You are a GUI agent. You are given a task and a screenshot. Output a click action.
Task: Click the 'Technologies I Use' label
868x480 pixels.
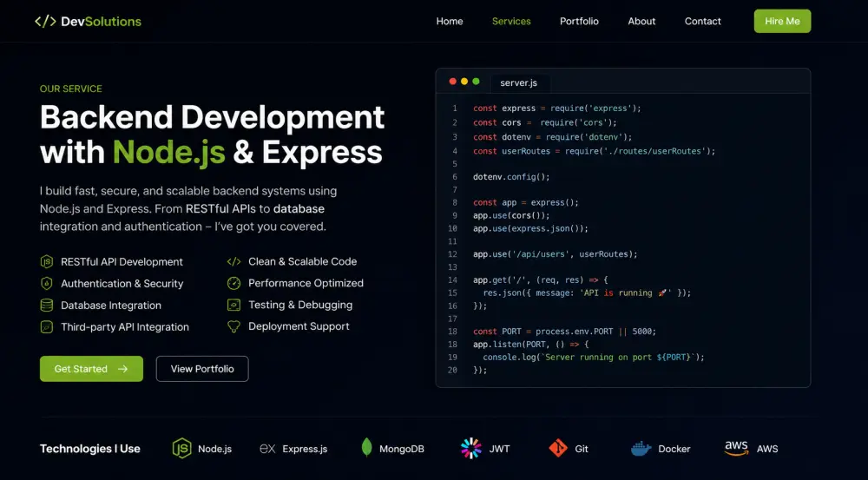(90, 449)
